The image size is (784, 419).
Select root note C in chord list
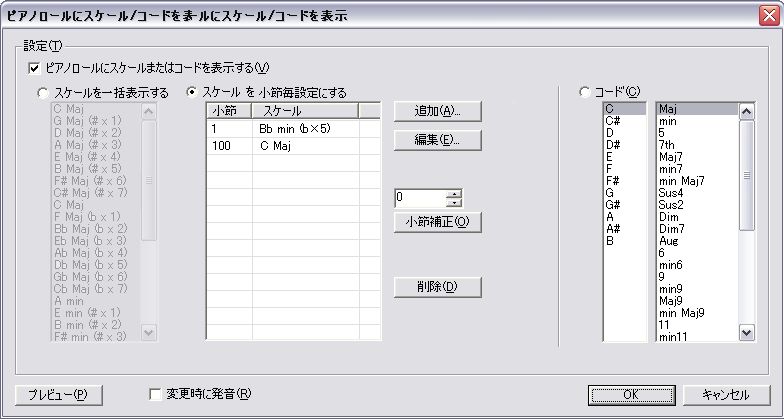[624, 109]
